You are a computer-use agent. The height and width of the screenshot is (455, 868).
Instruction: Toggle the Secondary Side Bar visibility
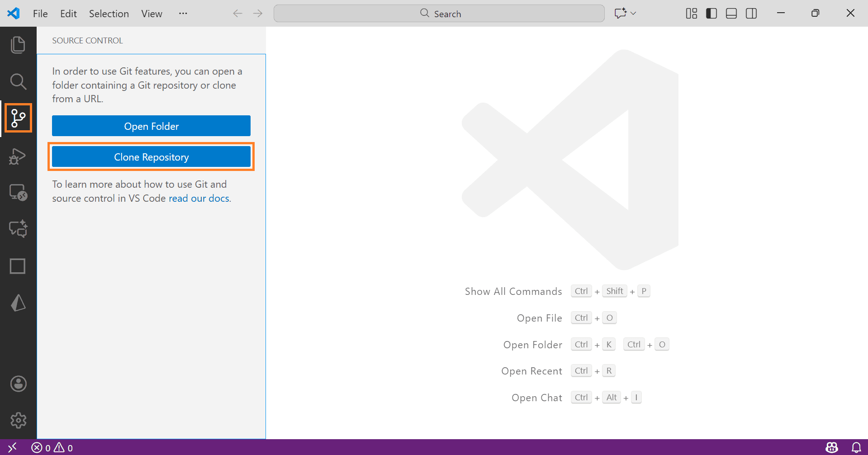coord(751,13)
